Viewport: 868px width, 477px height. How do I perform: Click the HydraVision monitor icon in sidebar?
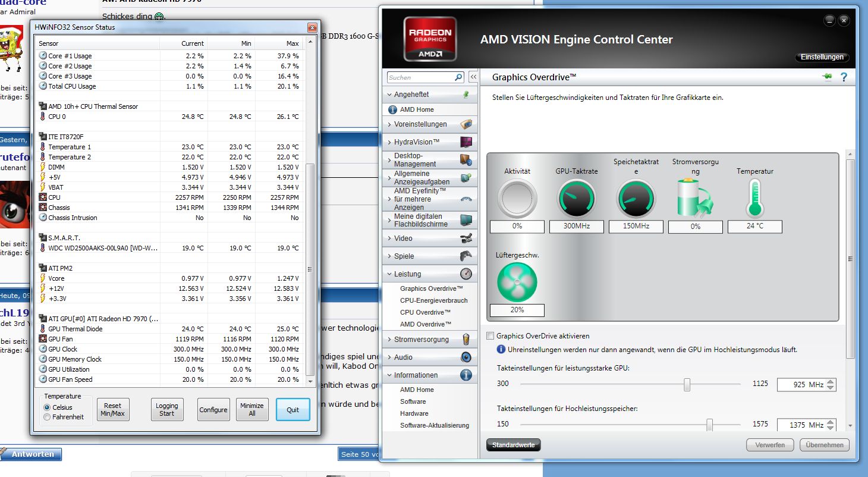pos(466,142)
